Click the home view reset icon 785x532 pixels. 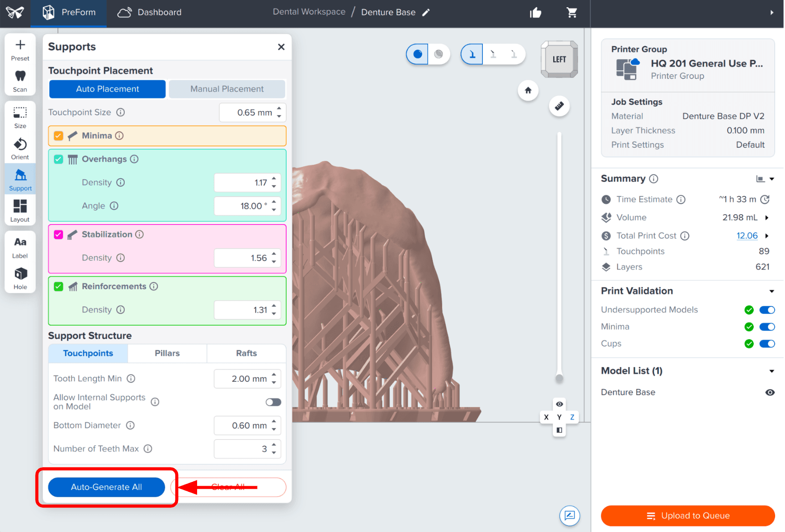pyautogui.click(x=528, y=90)
